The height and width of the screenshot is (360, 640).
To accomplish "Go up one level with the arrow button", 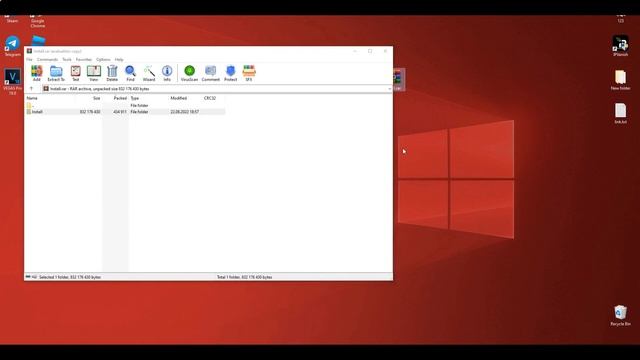I will pos(31,89).
